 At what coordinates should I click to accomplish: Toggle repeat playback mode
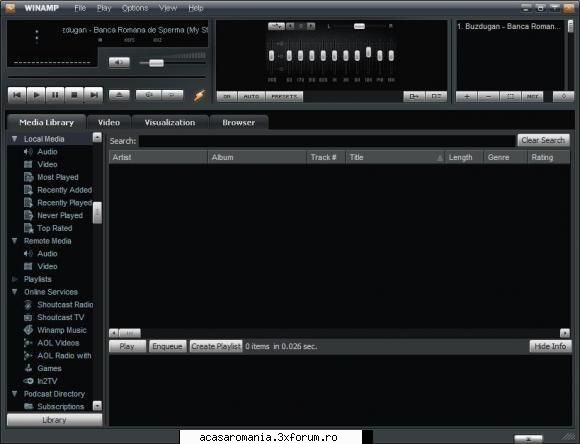coord(172,95)
